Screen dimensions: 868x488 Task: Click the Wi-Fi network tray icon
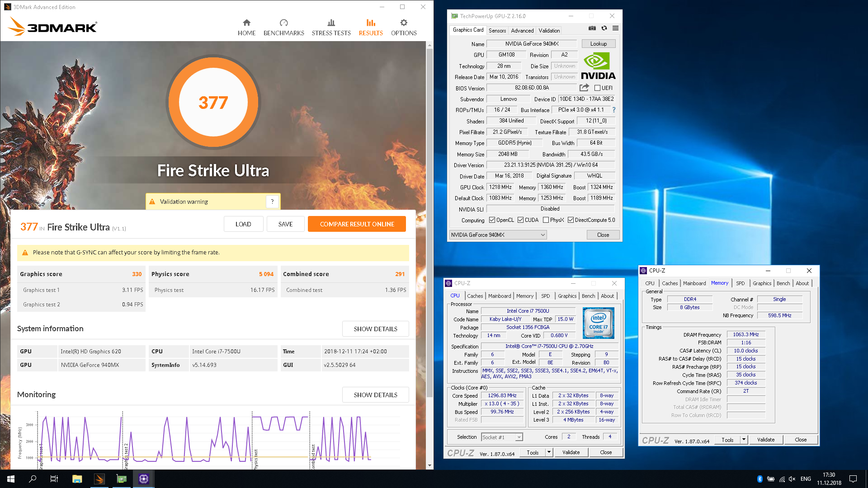coord(782,479)
